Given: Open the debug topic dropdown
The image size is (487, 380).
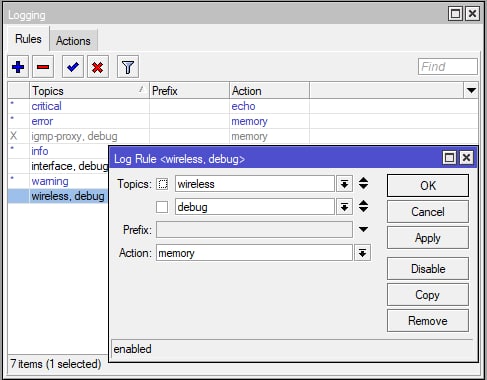Looking at the screenshot, I should (344, 207).
